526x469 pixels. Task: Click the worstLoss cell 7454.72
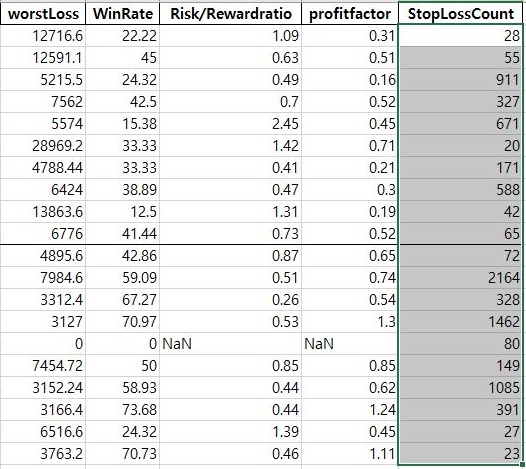pyautogui.click(x=43, y=366)
